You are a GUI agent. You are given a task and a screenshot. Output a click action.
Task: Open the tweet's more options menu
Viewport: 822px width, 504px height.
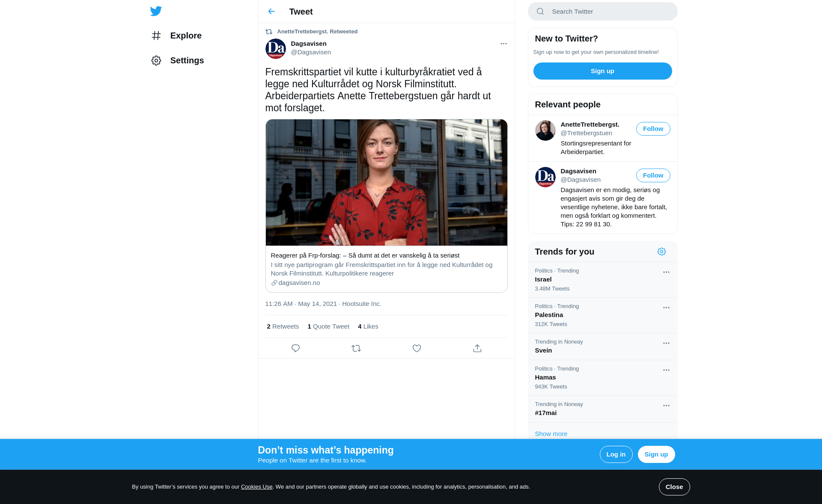pyautogui.click(x=503, y=44)
